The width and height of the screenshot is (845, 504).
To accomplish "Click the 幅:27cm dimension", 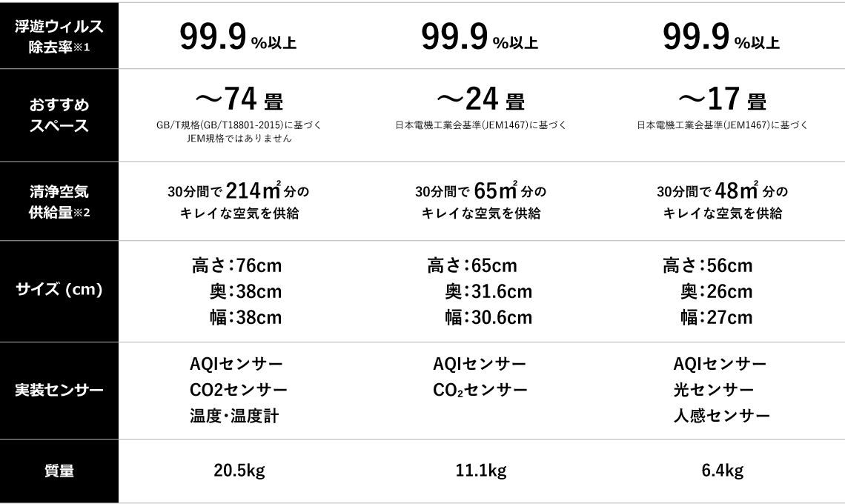I will coord(716,318).
